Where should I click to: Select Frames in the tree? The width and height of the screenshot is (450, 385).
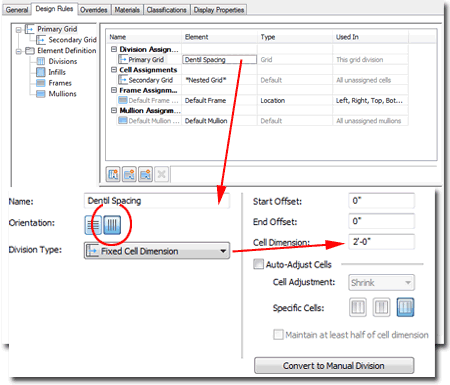(60, 83)
